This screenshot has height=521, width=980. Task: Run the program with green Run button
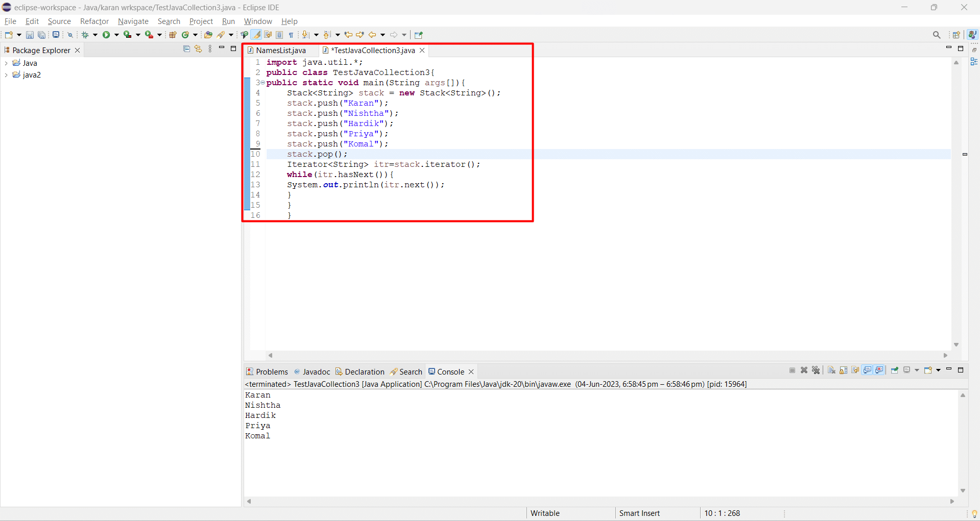pos(106,35)
